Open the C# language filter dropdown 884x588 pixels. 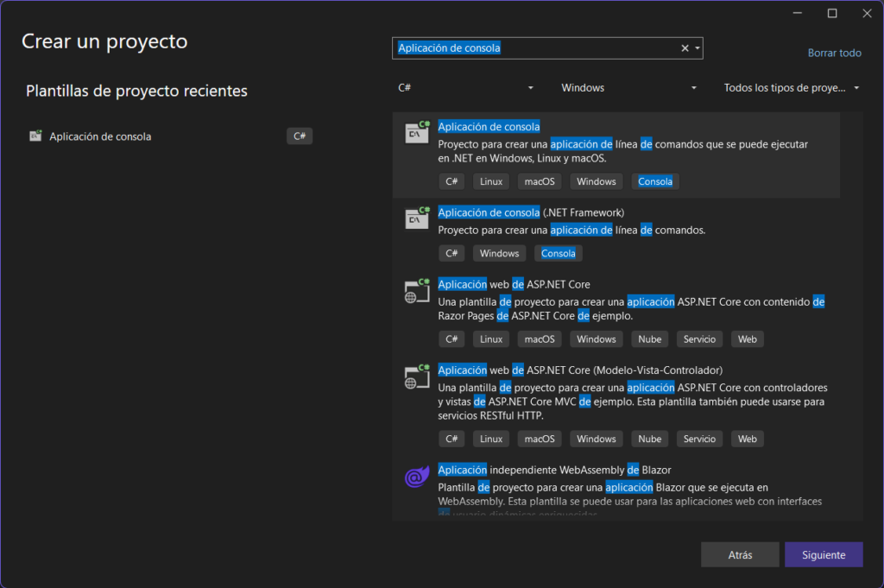[x=465, y=88]
